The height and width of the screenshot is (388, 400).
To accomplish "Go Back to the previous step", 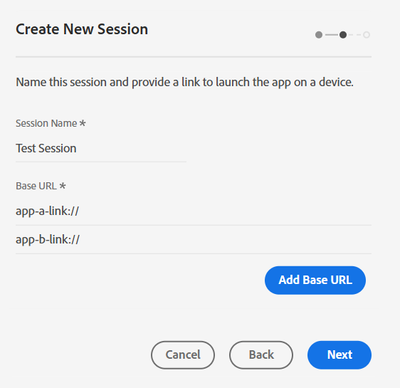I will 261,355.
